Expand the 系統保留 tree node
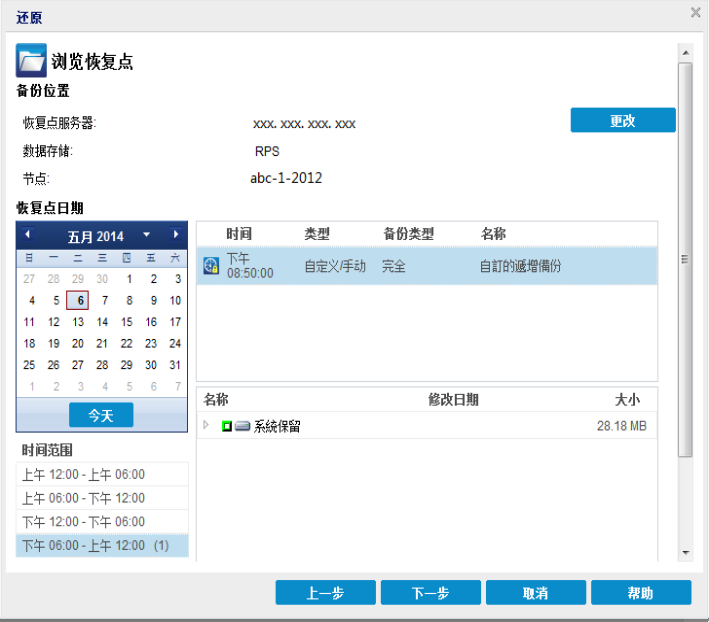 point(207,426)
